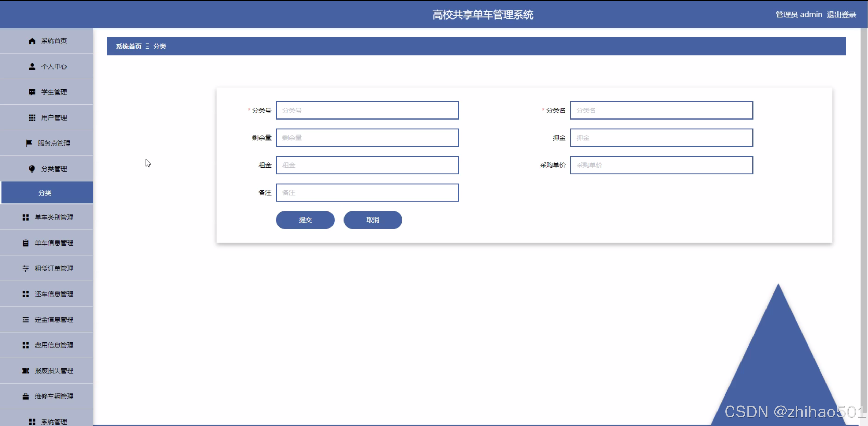
Task: Click the flag icon for 服务点管理
Action: [x=29, y=143]
